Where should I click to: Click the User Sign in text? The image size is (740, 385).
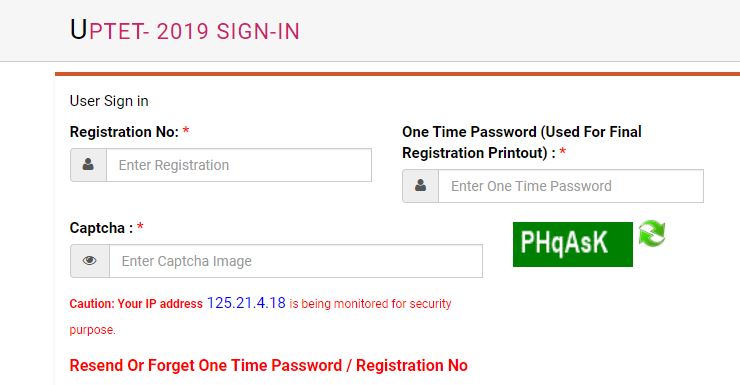coord(109,101)
